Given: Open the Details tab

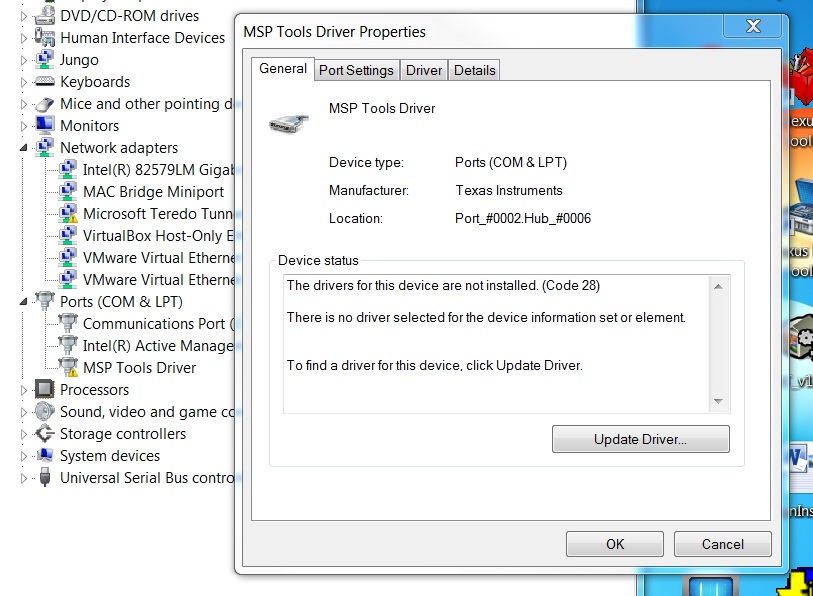Looking at the screenshot, I should click(474, 70).
